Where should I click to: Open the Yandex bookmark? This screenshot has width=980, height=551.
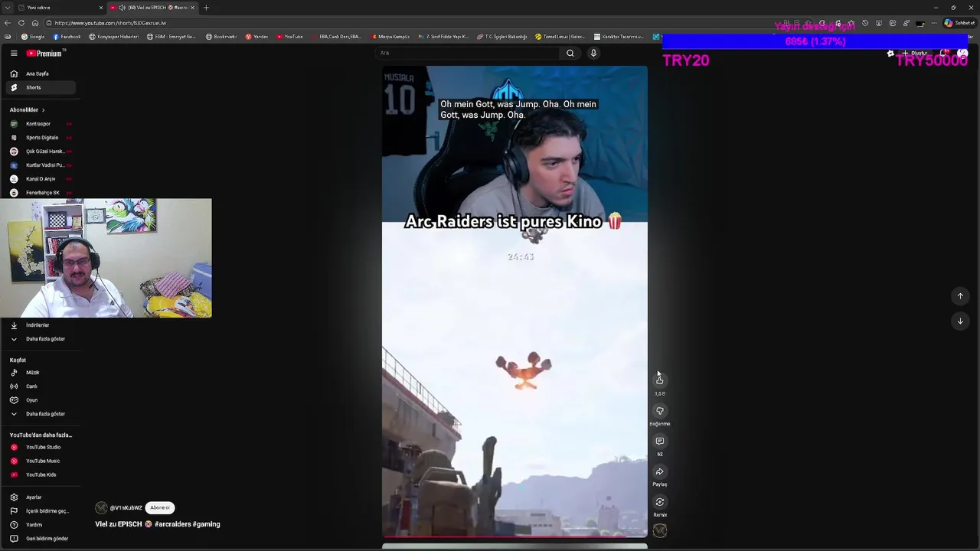pyautogui.click(x=256, y=37)
